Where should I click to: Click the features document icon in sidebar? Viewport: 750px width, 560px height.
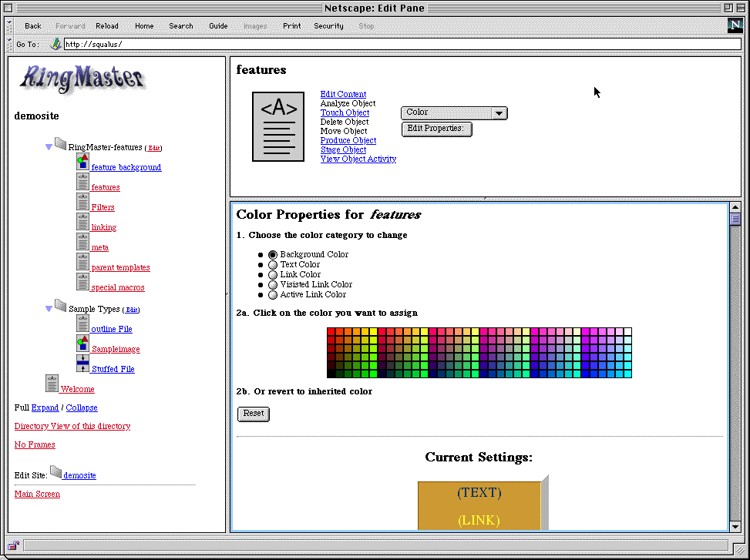pyautogui.click(x=82, y=182)
